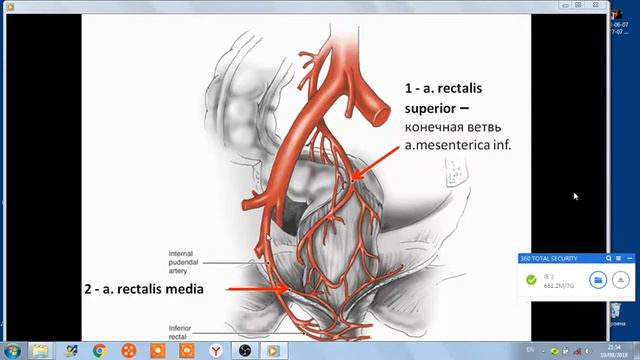This screenshot has width=640, height=360.
Task: Minimize the viewer window
Action: click(x=565, y=5)
